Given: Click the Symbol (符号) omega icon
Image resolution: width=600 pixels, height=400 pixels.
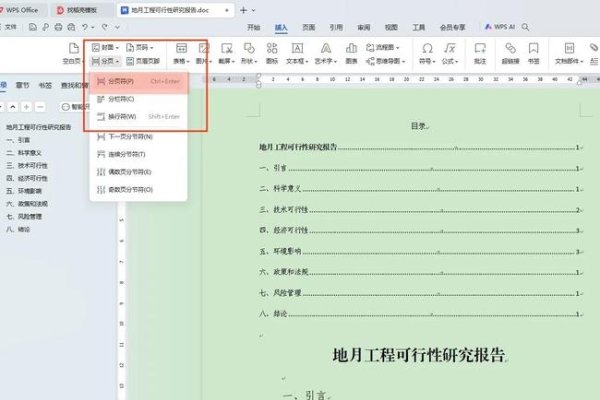Looking at the screenshot, I should [427, 48].
